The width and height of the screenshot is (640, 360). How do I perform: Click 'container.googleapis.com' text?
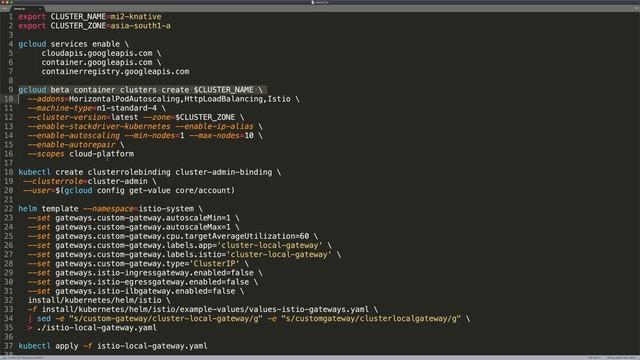coord(97,62)
